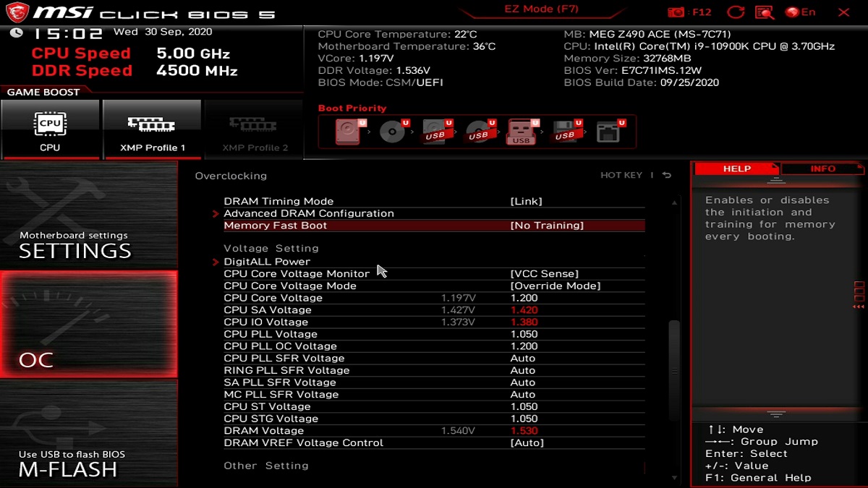Click the DRAM Voltage reading 1.540V
The height and width of the screenshot is (488, 868).
coord(459,431)
